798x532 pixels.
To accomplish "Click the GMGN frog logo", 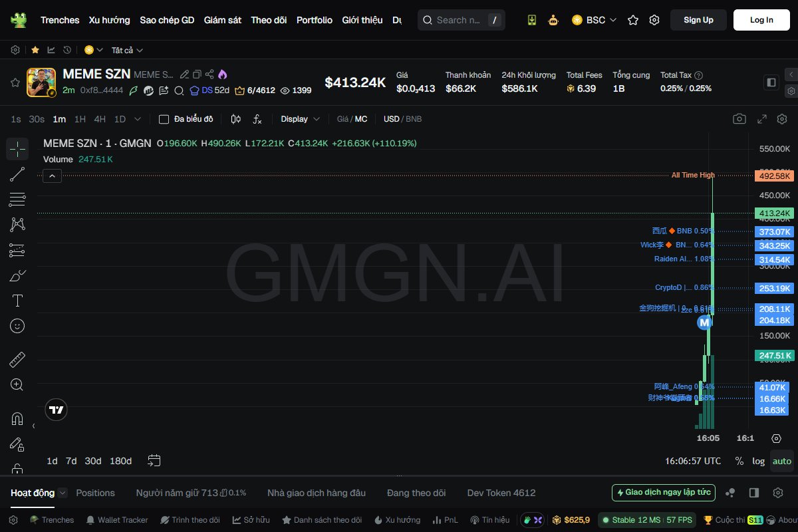I will [19, 20].
